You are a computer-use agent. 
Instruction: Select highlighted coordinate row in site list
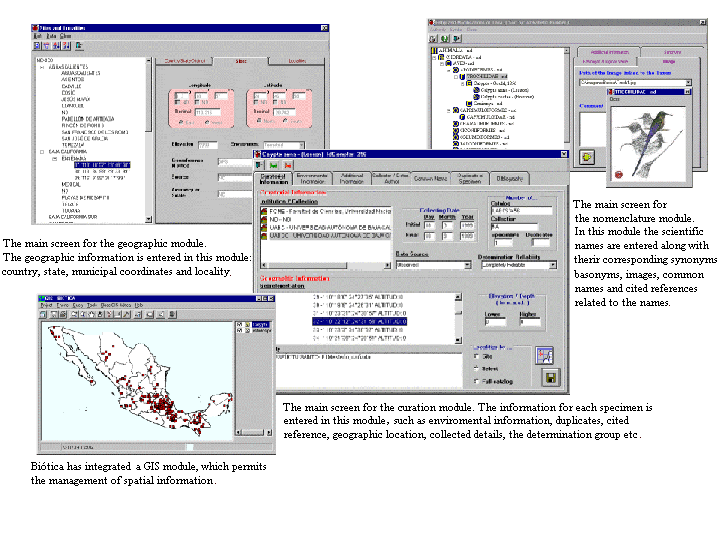pos(359,322)
